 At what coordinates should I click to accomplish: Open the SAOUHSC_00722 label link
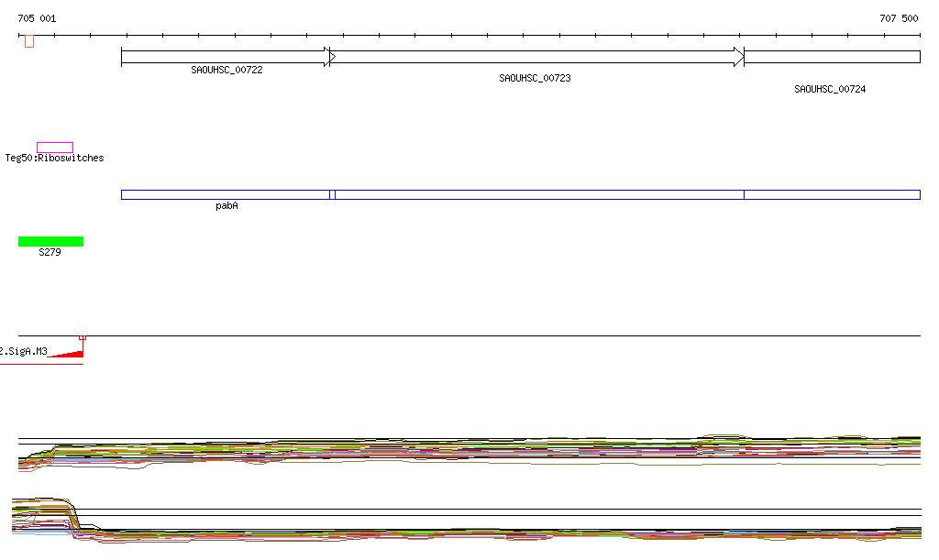point(226,70)
